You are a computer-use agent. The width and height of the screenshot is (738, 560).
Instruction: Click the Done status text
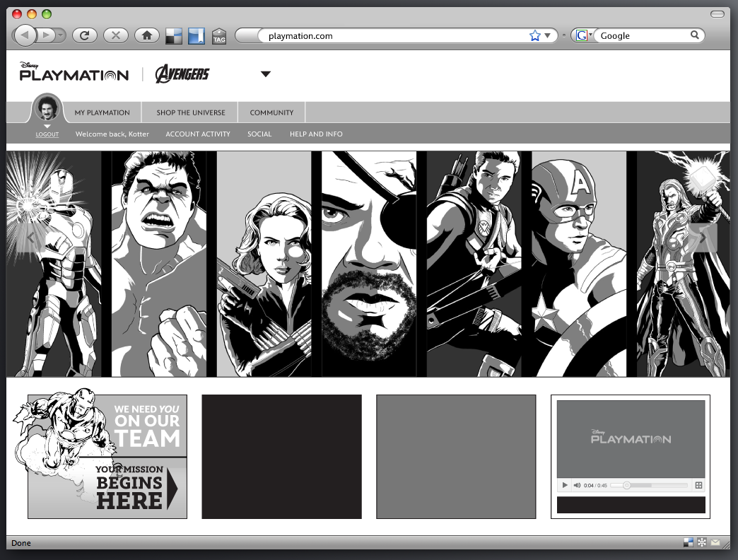21,543
